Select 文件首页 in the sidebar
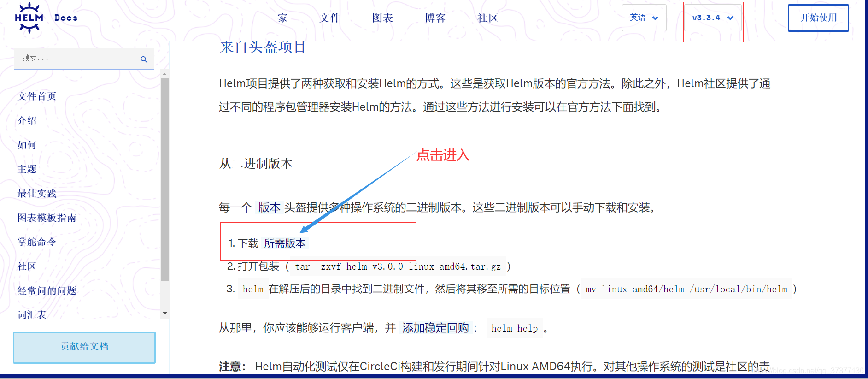 (37, 96)
